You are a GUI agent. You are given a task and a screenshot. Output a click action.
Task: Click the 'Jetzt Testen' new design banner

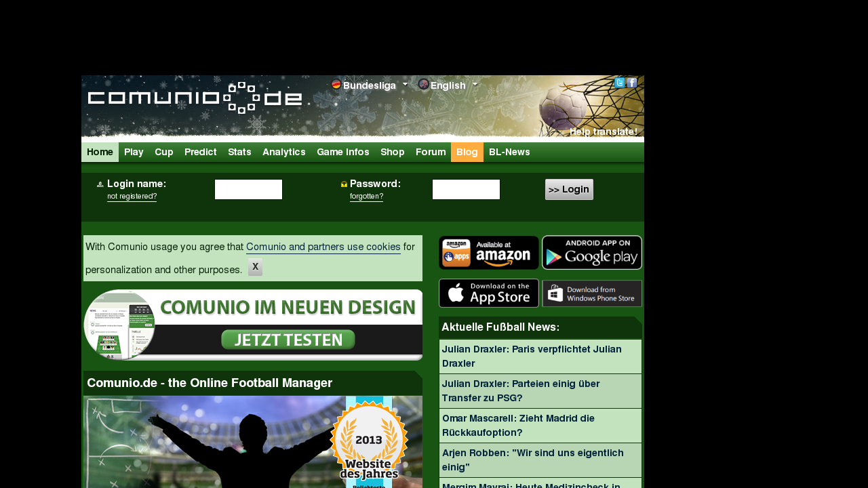tap(253, 325)
